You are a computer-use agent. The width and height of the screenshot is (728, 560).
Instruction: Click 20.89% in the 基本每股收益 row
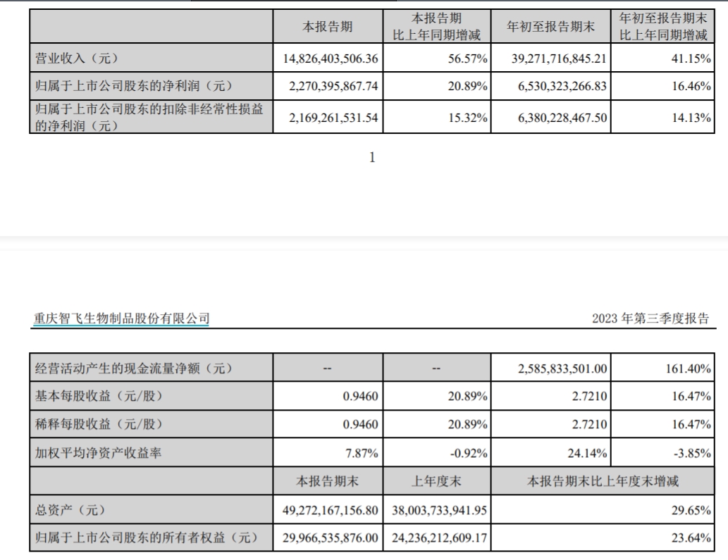coord(467,396)
